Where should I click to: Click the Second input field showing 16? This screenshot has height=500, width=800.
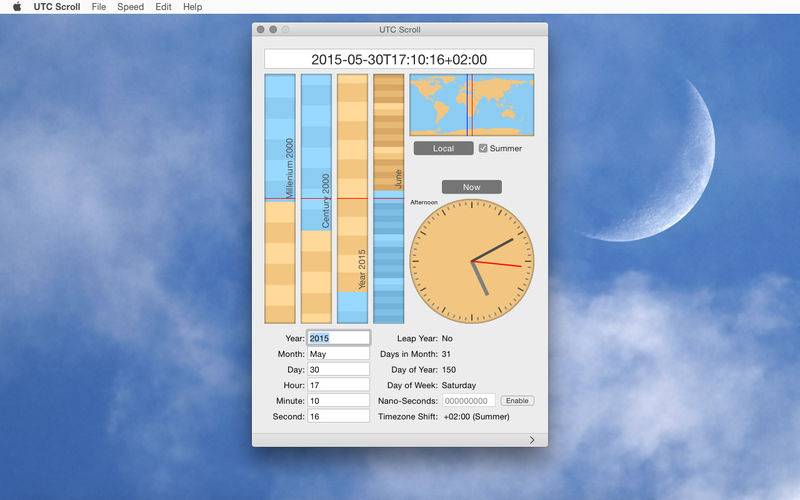339,416
